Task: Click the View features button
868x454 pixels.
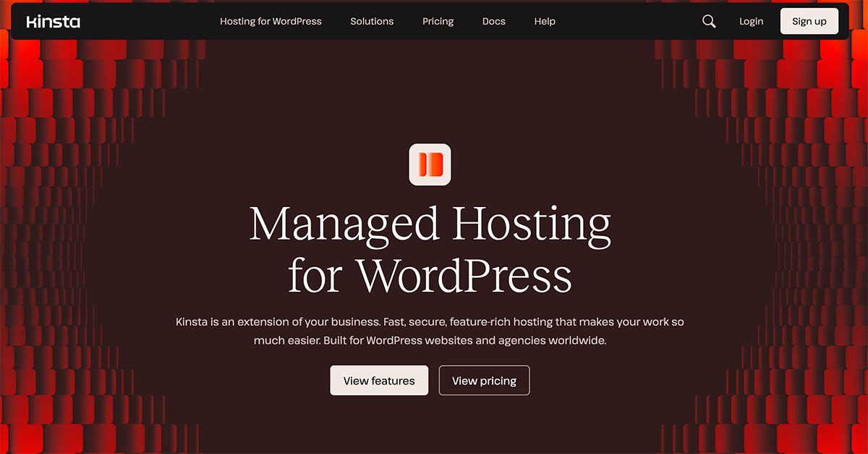Action: point(379,380)
